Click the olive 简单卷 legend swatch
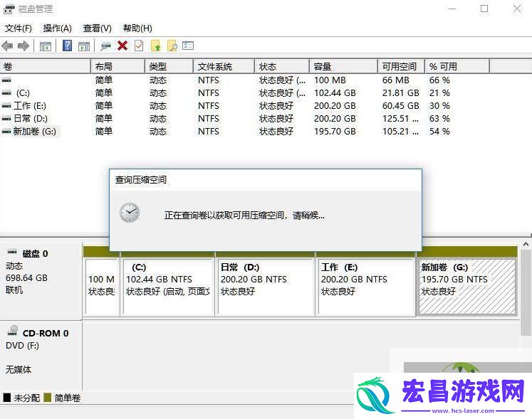 click(48, 398)
